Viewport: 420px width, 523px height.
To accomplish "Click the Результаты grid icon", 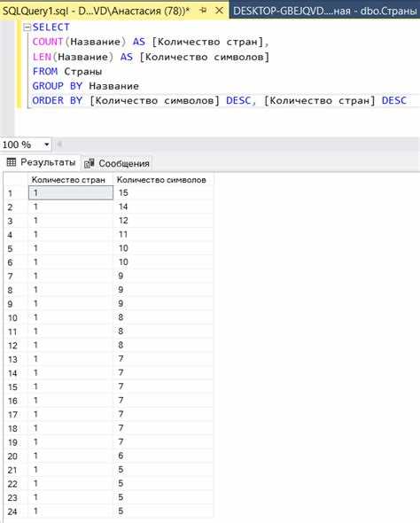I will (x=12, y=162).
